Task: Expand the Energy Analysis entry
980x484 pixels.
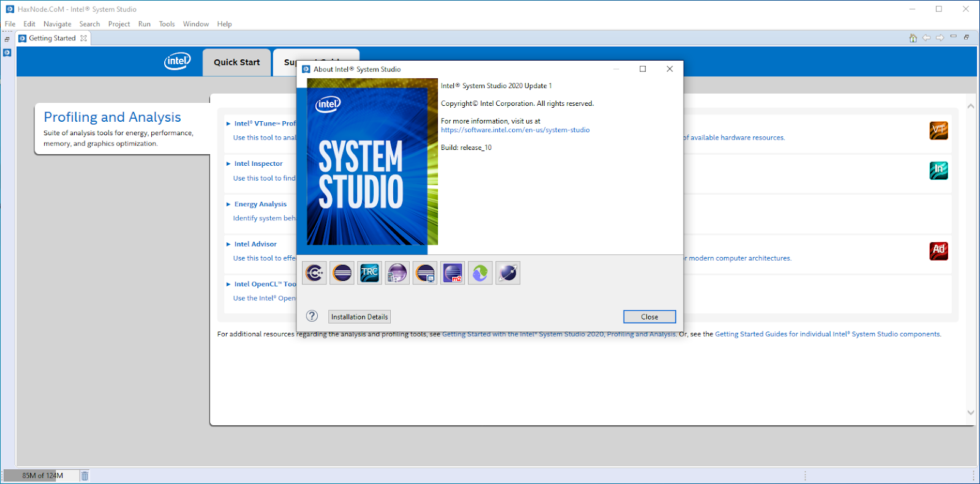Action: 228,204
